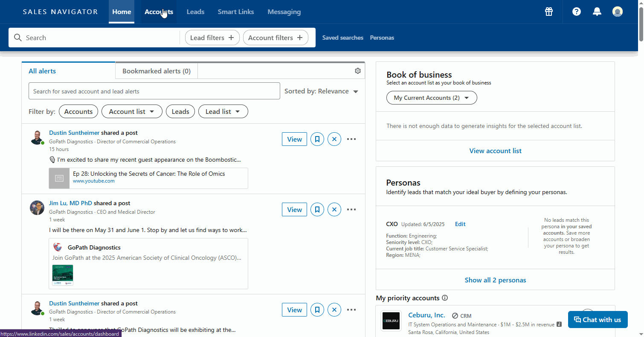
Task: Switch to Bookmarked alerts (0) tab
Action: point(157,71)
